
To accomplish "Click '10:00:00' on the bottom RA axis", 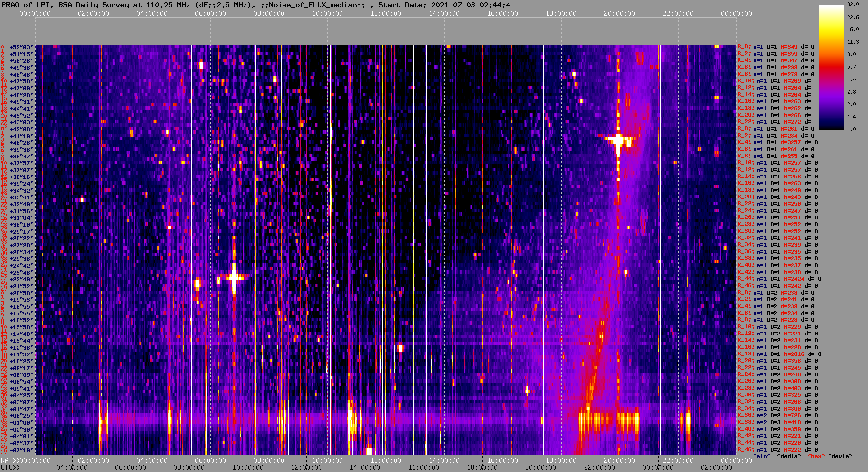I will [327, 460].
